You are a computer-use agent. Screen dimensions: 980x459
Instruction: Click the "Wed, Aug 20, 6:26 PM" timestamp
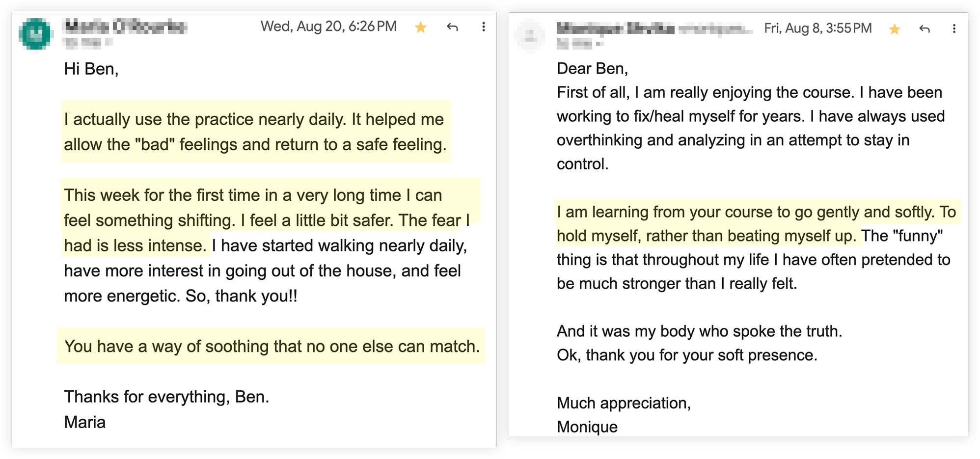[328, 27]
